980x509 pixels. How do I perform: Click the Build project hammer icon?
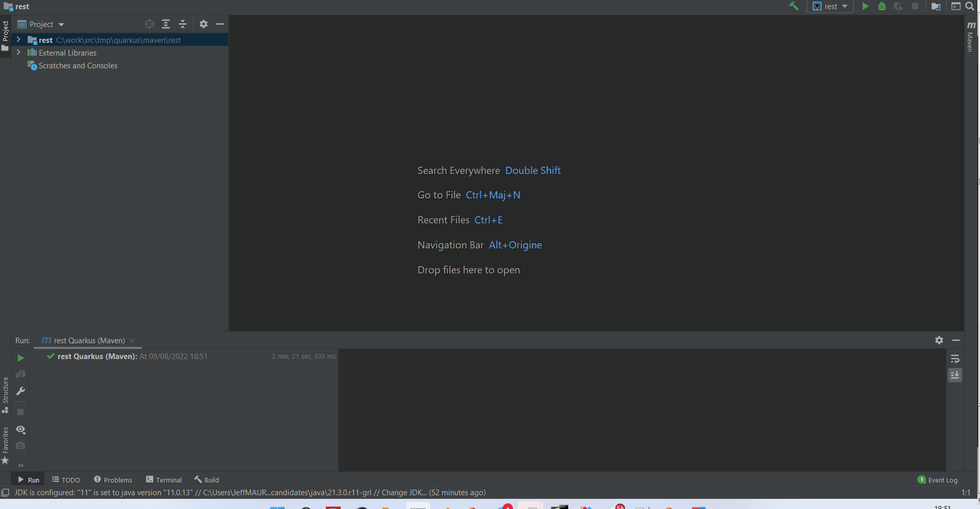coord(794,6)
